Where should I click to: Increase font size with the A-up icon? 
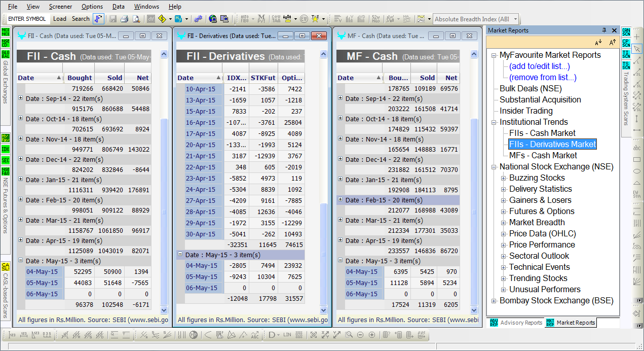tap(612, 42)
